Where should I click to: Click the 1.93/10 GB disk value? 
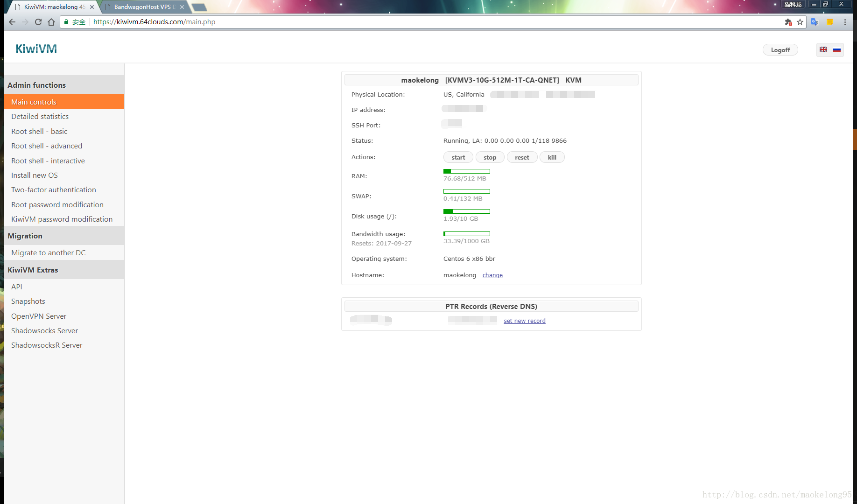[x=461, y=219]
